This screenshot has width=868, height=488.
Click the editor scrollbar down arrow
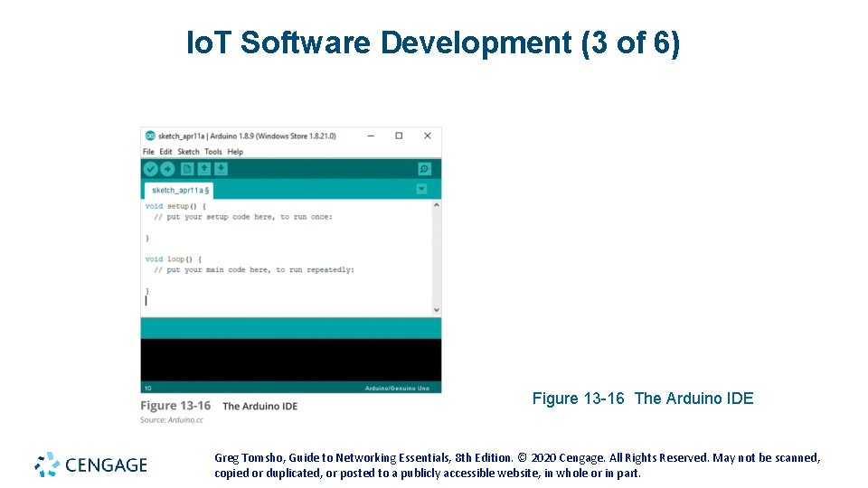point(436,310)
